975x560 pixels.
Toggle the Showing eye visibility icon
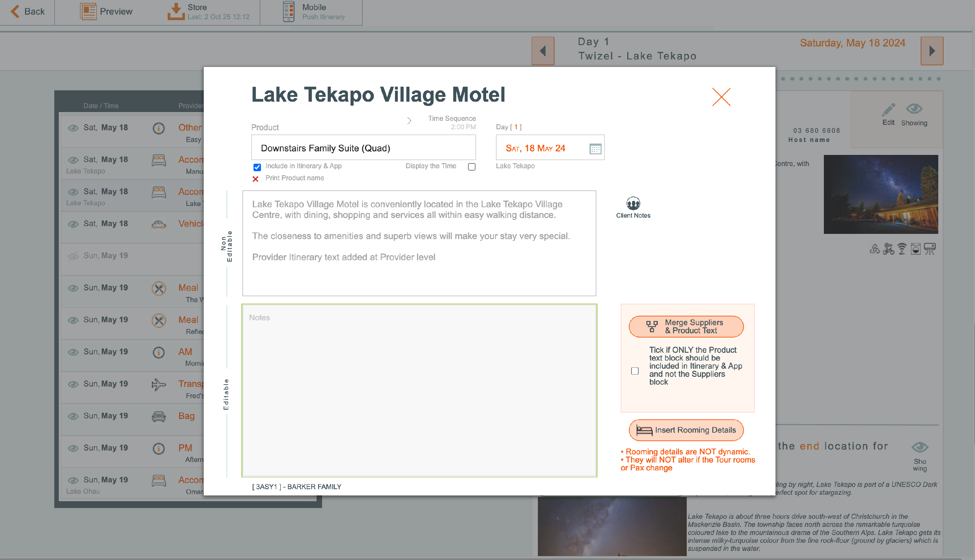click(x=914, y=109)
